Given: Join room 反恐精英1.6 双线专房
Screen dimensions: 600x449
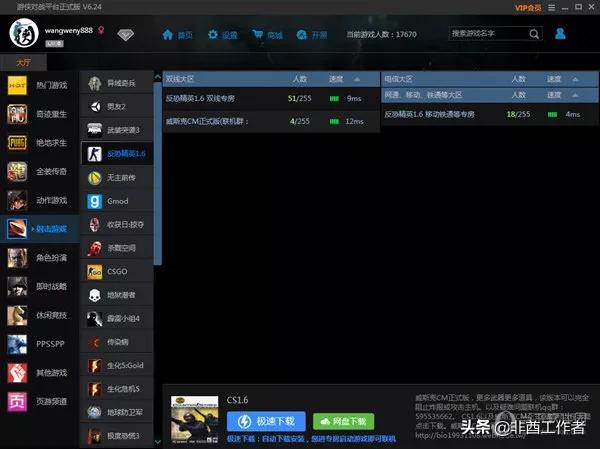Looking at the screenshot, I should [x=271, y=98].
